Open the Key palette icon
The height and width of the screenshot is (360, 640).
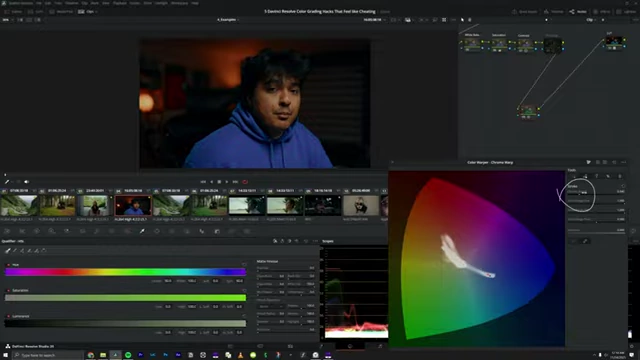[x=217, y=231]
